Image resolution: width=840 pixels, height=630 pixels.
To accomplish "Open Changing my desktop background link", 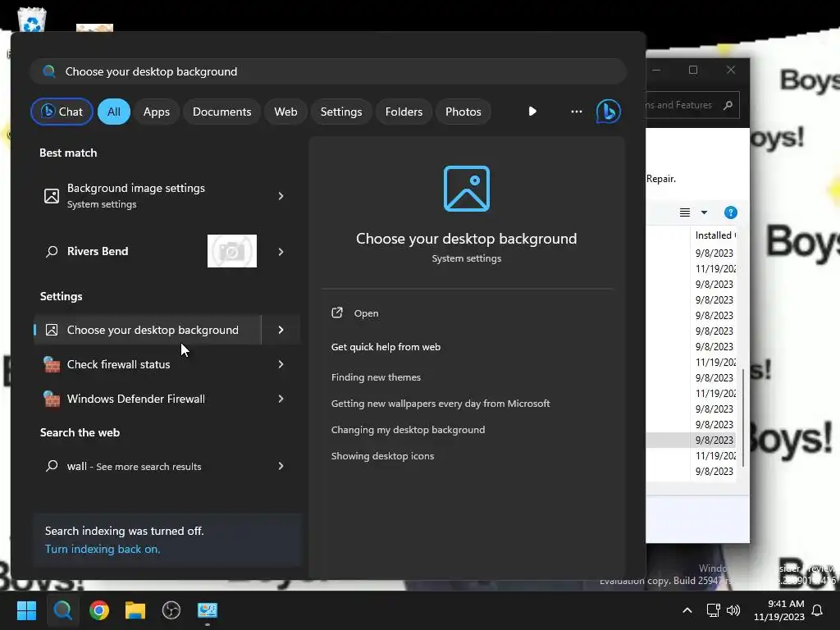I will point(408,430).
